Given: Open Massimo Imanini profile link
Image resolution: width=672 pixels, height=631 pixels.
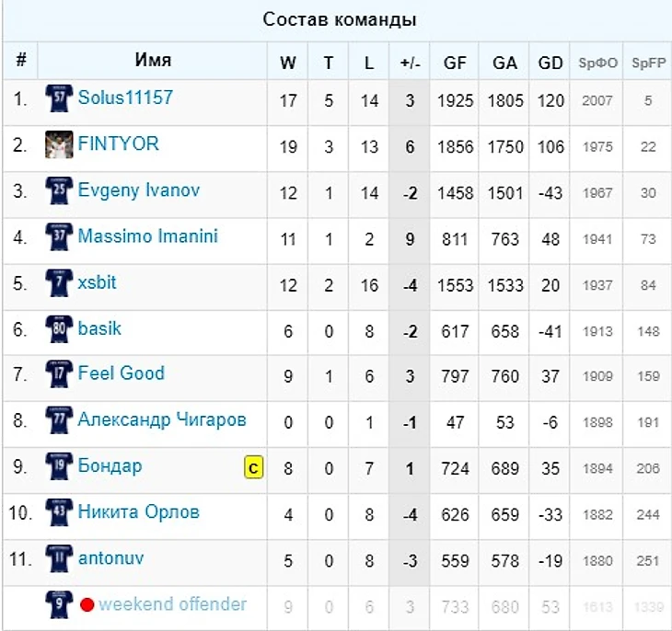Looking at the screenshot, I should point(148,236).
